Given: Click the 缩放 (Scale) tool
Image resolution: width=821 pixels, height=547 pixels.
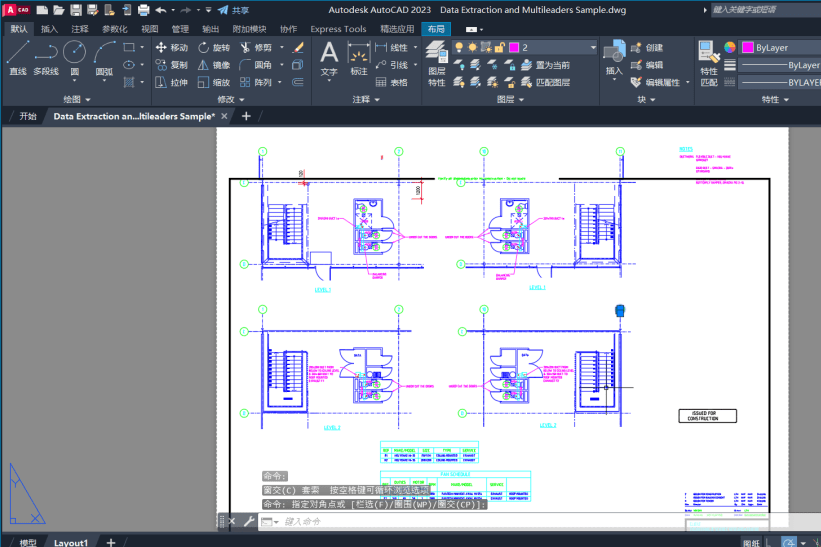Looking at the screenshot, I should 214,82.
